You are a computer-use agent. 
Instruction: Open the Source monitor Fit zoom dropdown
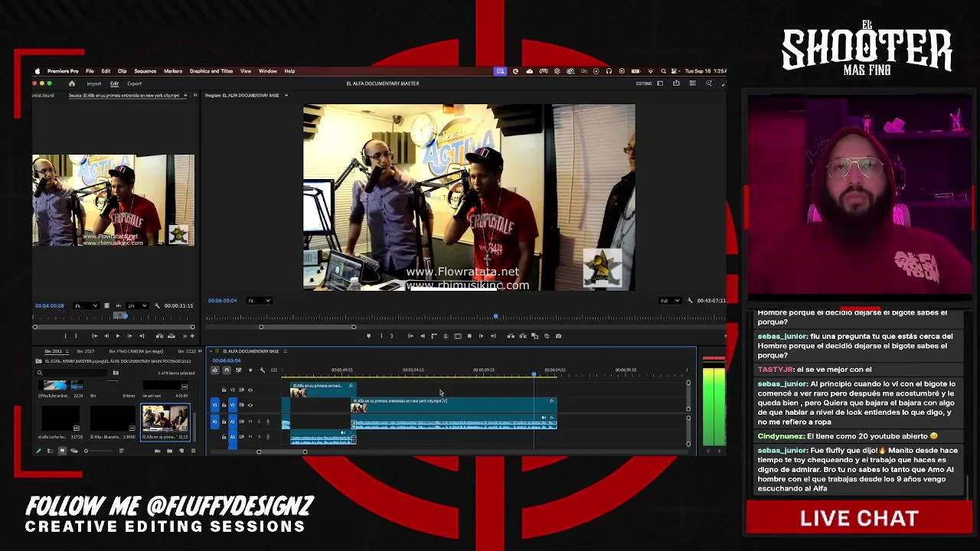point(85,306)
